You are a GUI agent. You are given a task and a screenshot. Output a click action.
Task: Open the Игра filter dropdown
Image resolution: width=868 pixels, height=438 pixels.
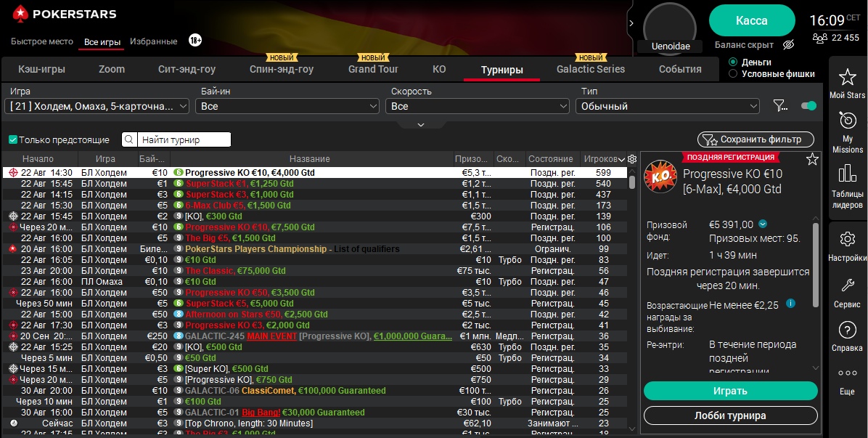point(97,106)
